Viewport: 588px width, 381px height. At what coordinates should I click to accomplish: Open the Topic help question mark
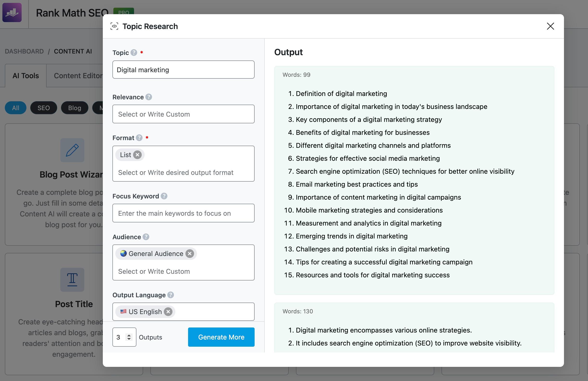[134, 53]
